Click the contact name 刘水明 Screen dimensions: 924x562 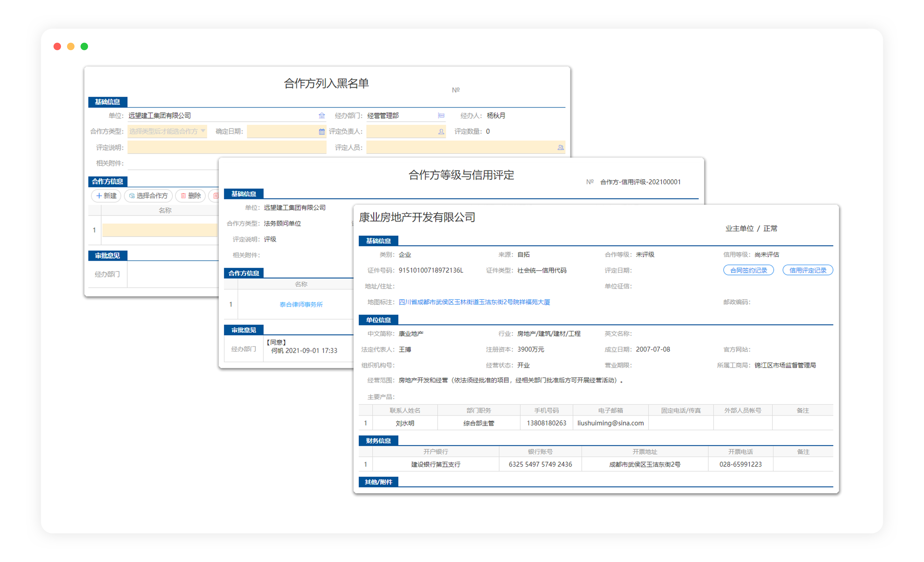coord(405,423)
